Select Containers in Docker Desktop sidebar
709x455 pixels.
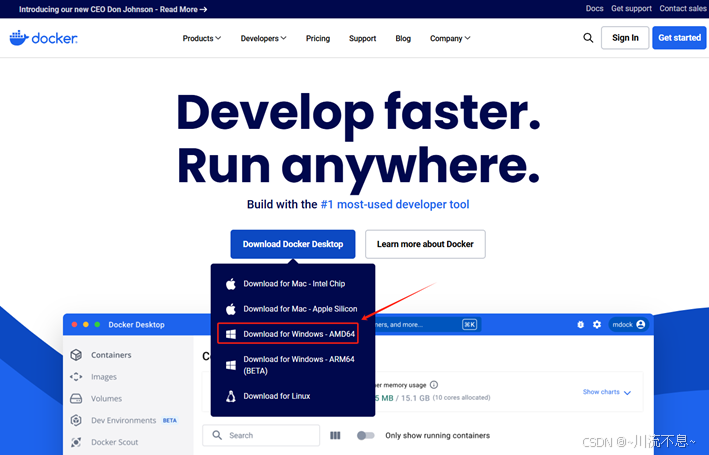point(111,355)
